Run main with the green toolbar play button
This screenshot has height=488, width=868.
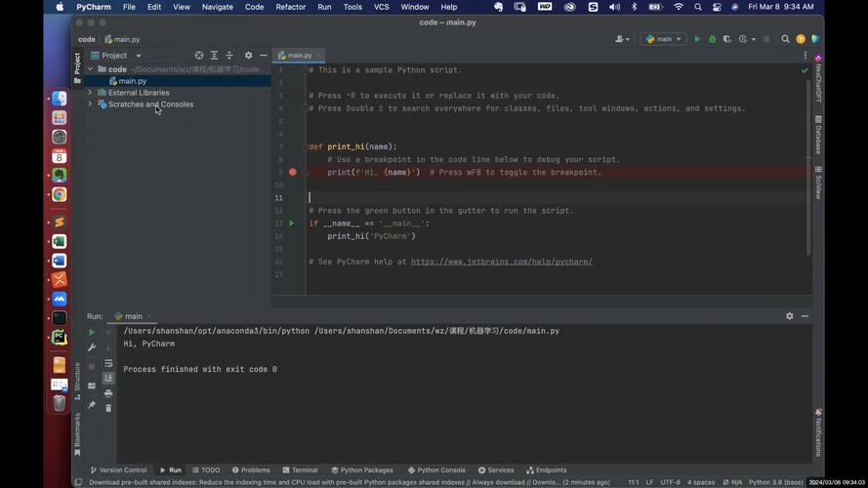[x=697, y=39]
